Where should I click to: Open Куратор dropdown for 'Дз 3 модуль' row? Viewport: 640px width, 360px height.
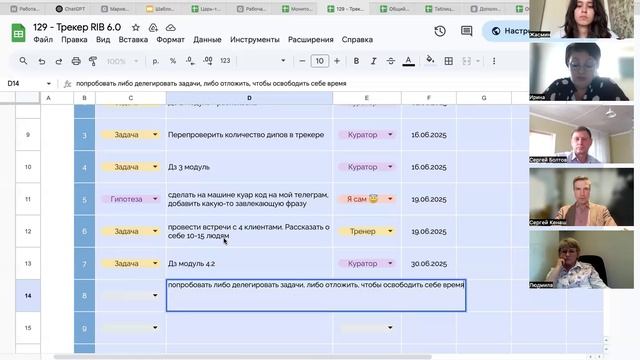pos(390,167)
